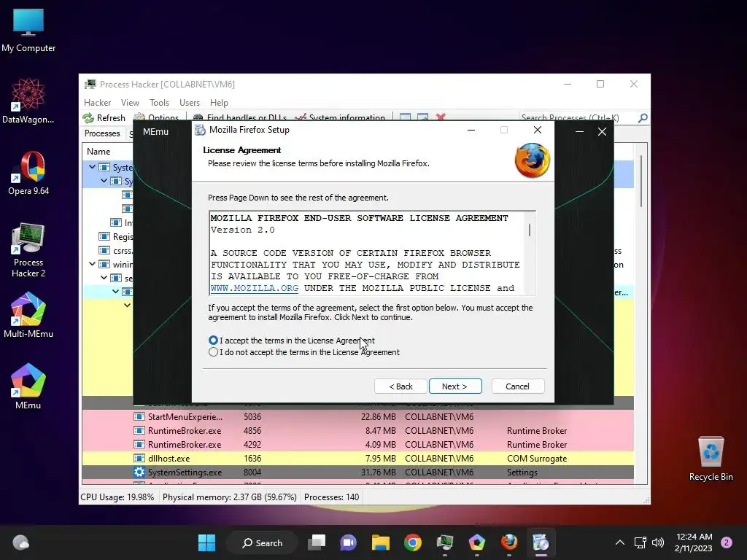Click the find window and thread icon in toolbar
The image size is (747, 560).
422,117
